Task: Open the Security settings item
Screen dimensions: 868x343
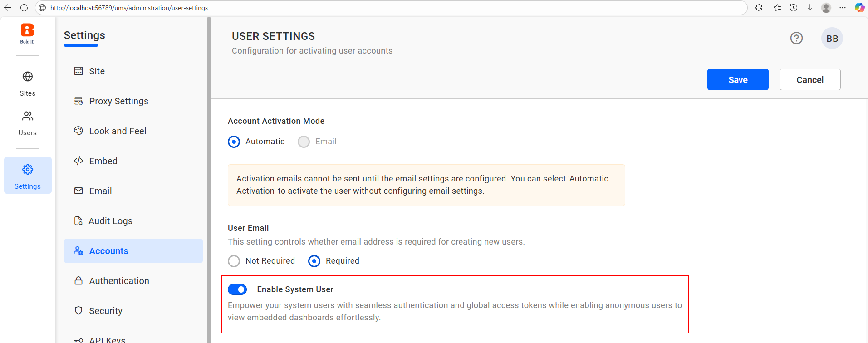Action: coord(105,311)
